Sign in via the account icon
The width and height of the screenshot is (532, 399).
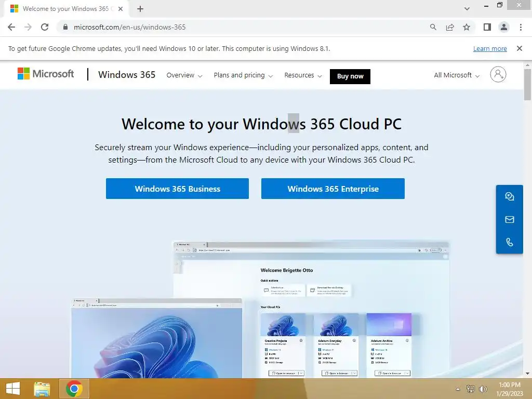tap(498, 74)
